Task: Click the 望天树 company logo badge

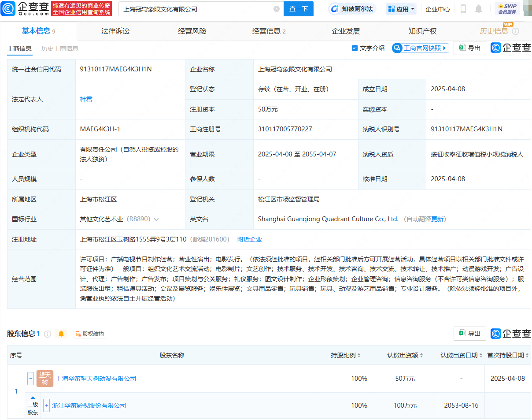Action: click(45, 379)
